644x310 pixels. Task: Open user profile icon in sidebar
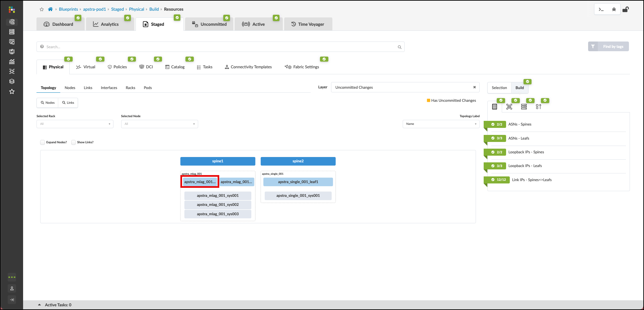12,288
